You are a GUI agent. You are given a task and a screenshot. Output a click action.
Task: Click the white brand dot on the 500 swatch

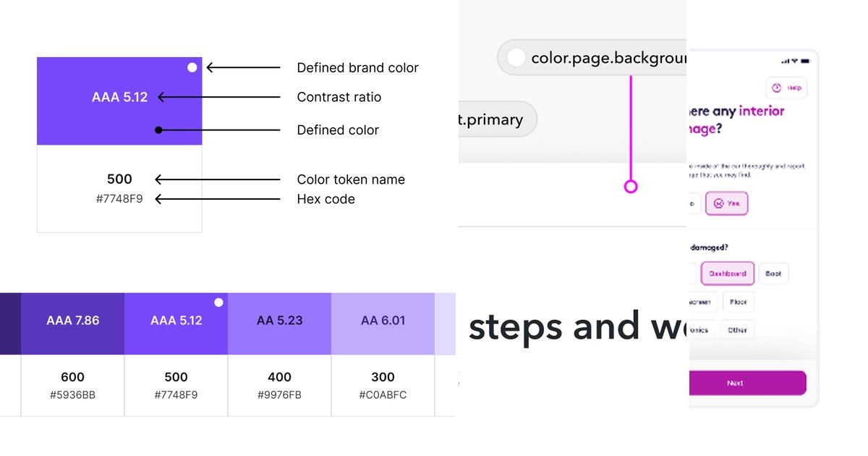pos(218,303)
